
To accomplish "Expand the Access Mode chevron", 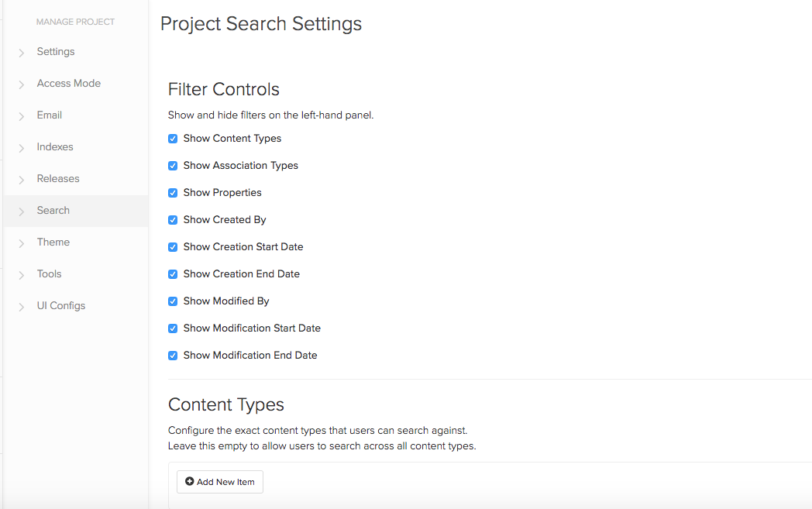I will 21,83.
